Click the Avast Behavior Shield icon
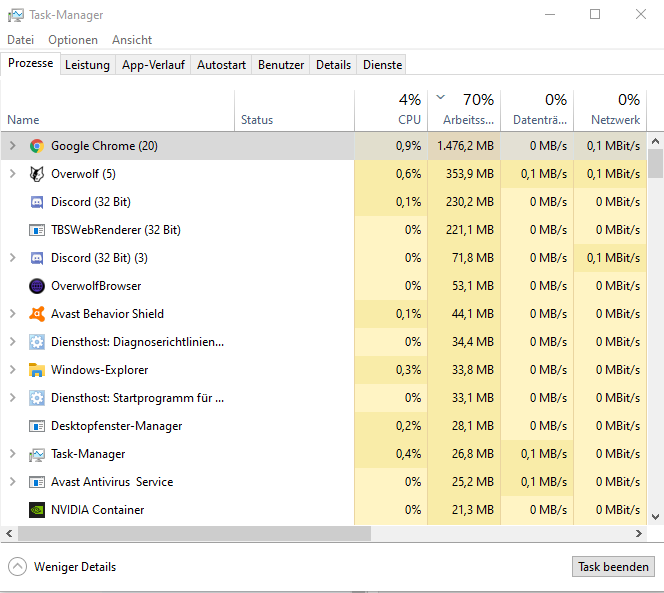This screenshot has height=593, width=664. pyautogui.click(x=37, y=314)
